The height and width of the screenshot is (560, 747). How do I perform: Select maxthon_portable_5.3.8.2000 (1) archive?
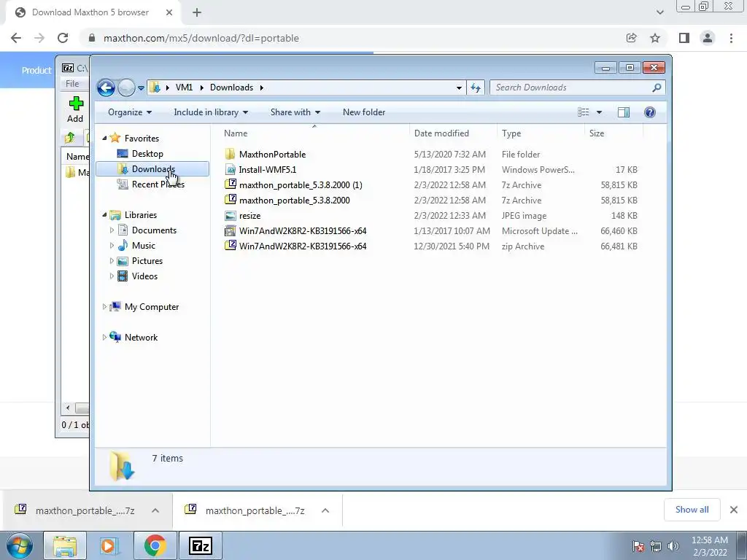pos(300,184)
